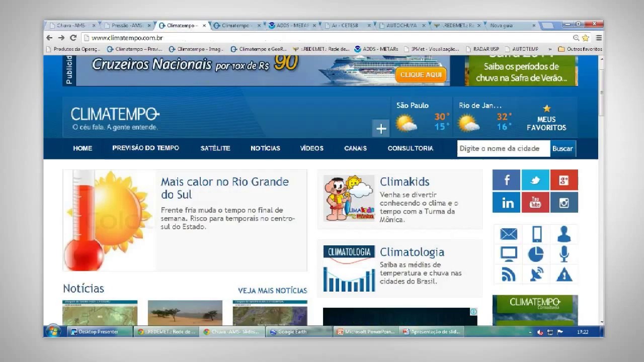Switch to Desktop Presenter on the taskbar

(100, 332)
